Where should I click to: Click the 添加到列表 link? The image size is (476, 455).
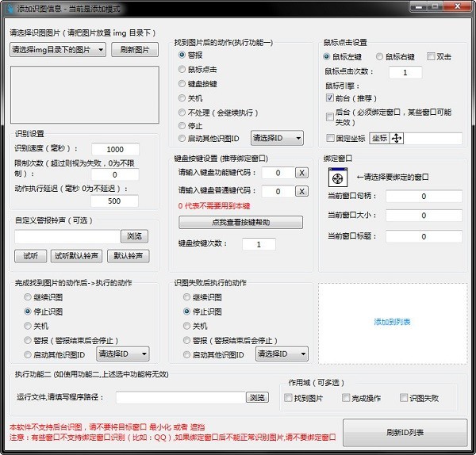392,322
